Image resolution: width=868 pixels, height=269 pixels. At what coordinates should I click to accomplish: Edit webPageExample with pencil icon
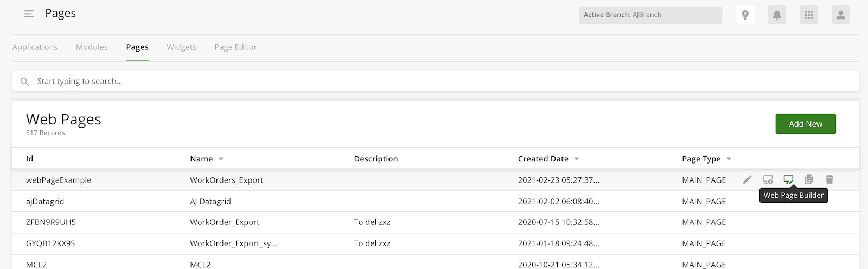[x=748, y=179]
